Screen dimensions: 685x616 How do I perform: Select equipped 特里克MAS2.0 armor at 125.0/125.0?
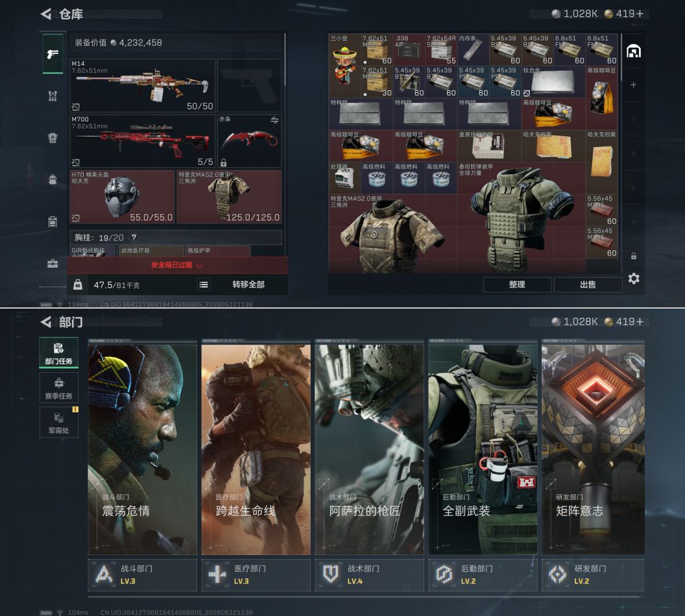click(229, 197)
